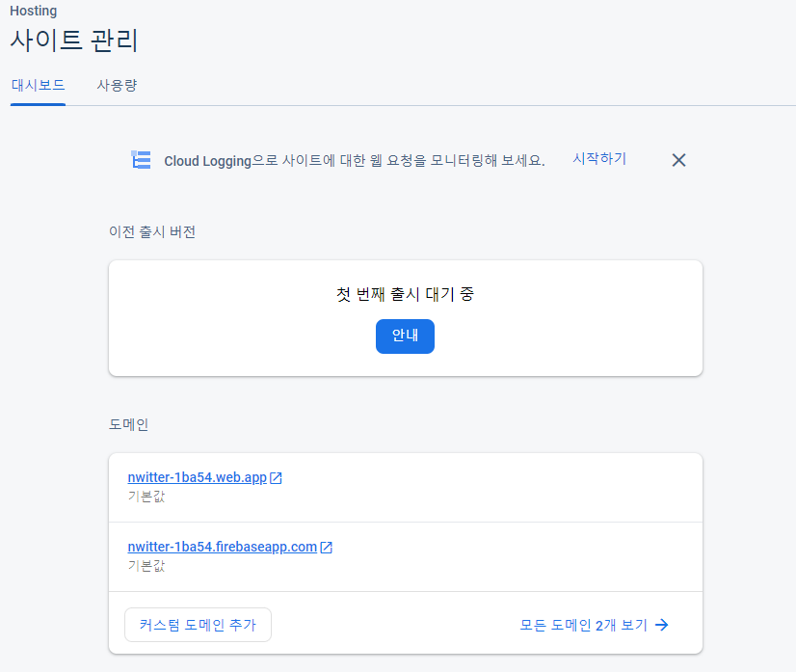Click the Cloud Logging banner message text
The image size is (796, 672).
click(355, 160)
